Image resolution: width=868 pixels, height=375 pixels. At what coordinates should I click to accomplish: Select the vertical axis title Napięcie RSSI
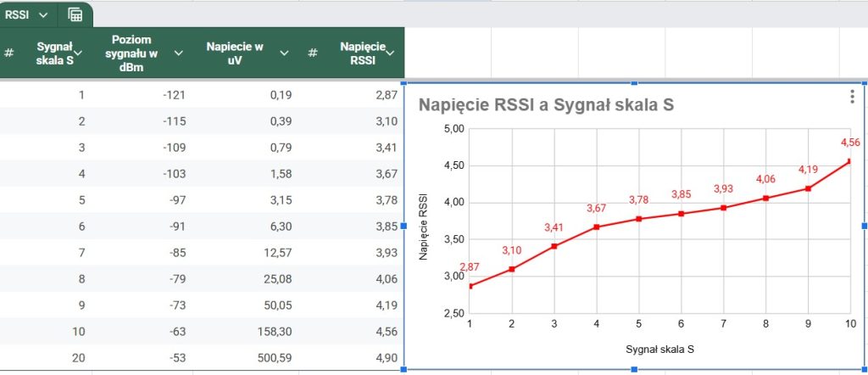click(425, 225)
